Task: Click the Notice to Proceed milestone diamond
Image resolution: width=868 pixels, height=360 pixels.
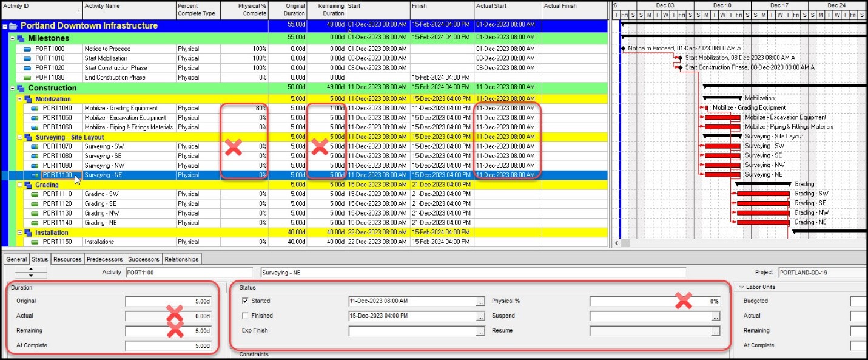Action: pyautogui.click(x=623, y=49)
